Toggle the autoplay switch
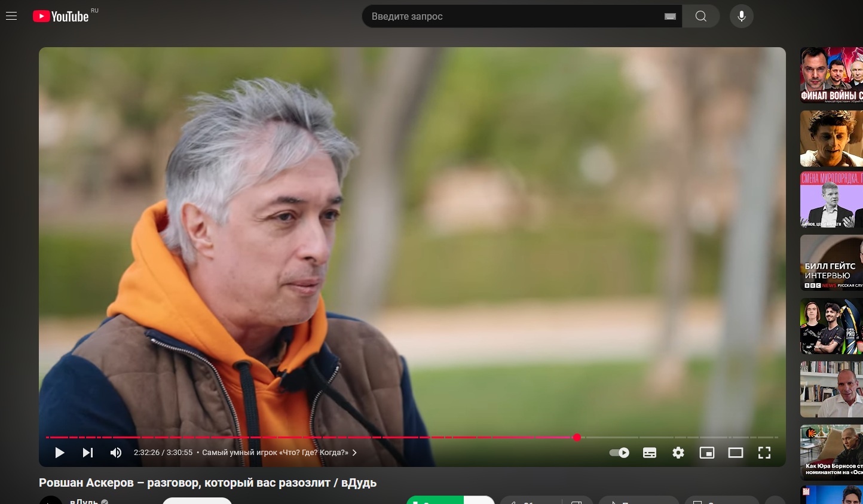Image resolution: width=863 pixels, height=504 pixels. (x=619, y=453)
